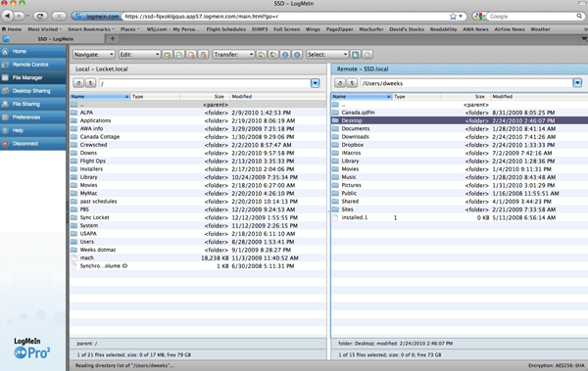Sort Remote pane by Modified column
588x371 pixels.
click(x=539, y=96)
